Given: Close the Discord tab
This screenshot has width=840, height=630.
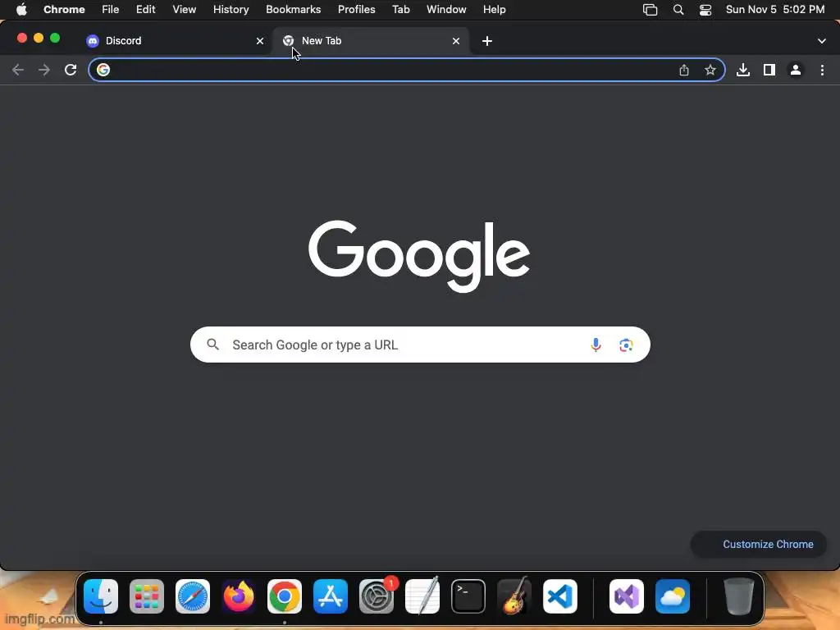Looking at the screenshot, I should pyautogui.click(x=260, y=41).
